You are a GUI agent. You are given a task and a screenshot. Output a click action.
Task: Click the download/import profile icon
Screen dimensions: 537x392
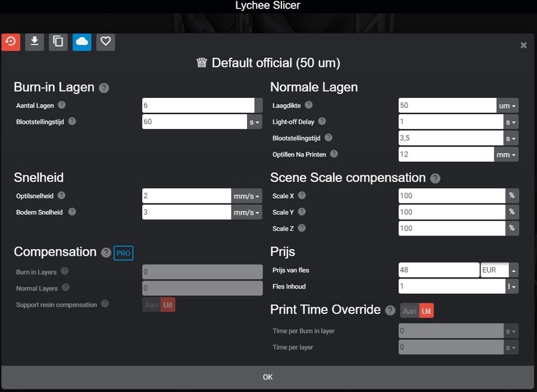click(x=34, y=42)
